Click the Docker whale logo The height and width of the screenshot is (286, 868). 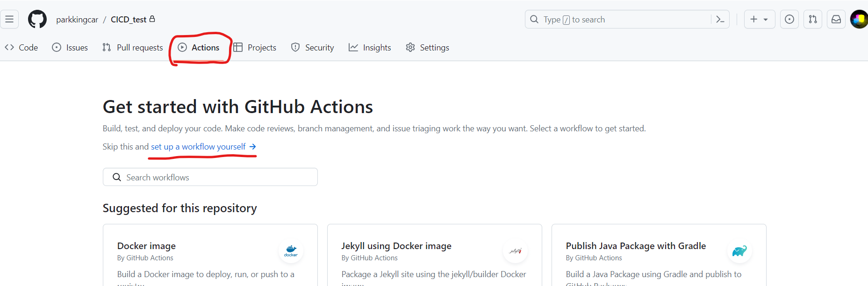pos(291,251)
